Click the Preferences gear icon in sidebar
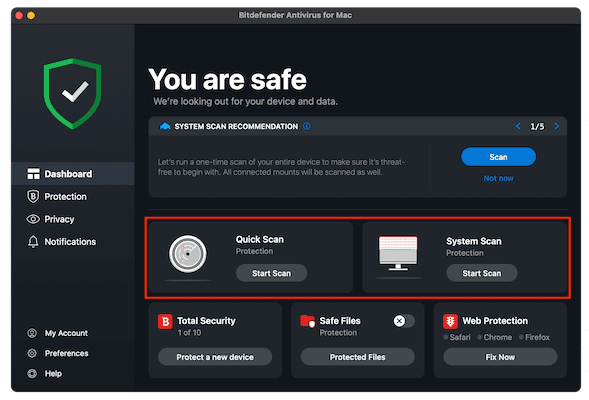Screen dimensions: 589x400 click(x=32, y=353)
